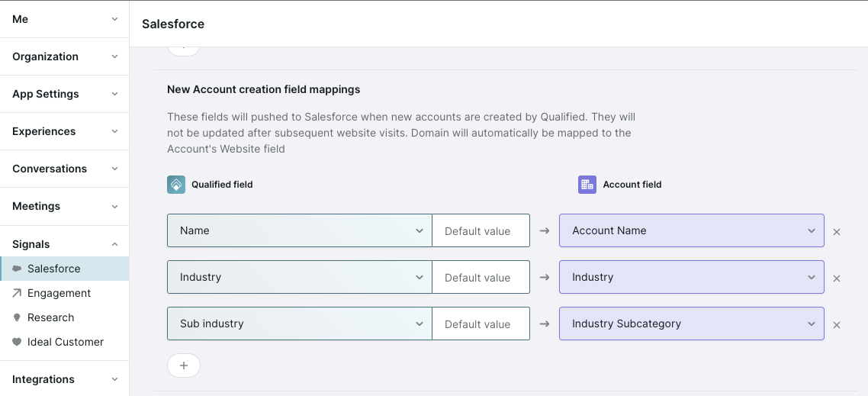Click the Research lightbulb icon
The image size is (868, 396).
[x=17, y=317]
